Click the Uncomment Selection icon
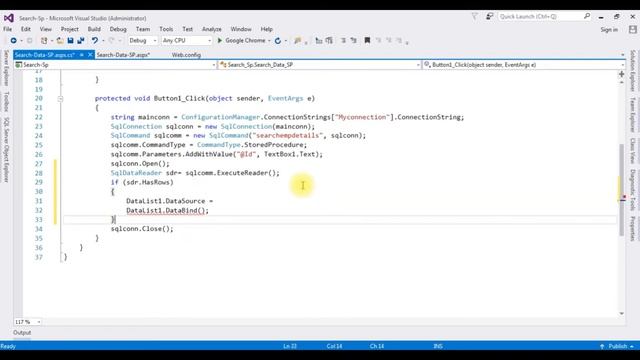 coord(353,40)
